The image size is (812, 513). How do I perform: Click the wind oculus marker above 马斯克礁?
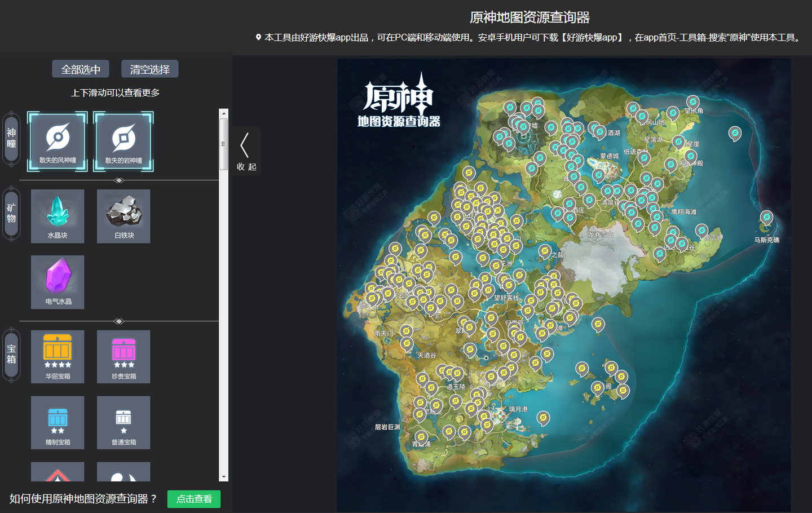click(766, 217)
